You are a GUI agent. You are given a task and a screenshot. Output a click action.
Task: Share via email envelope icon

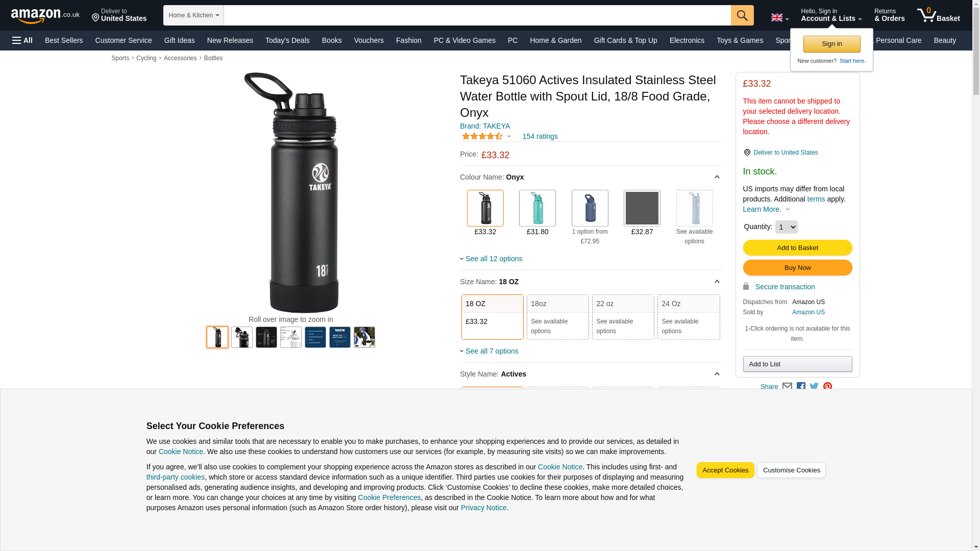click(x=787, y=387)
